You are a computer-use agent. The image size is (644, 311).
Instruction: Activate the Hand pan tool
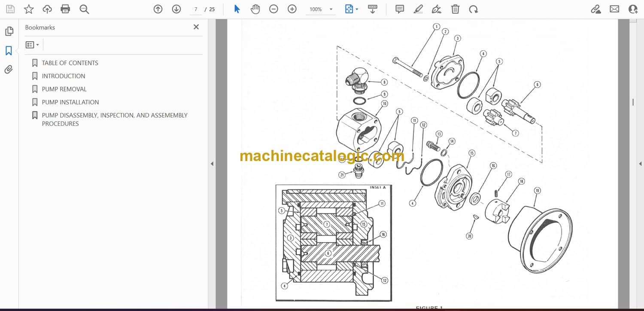255,9
